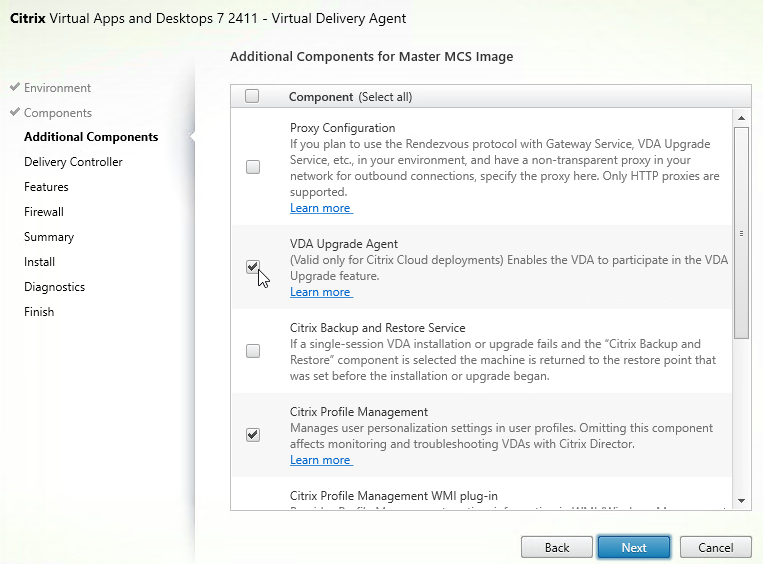Click the Environment step checkmark icon
763x564 pixels.
tap(15, 87)
